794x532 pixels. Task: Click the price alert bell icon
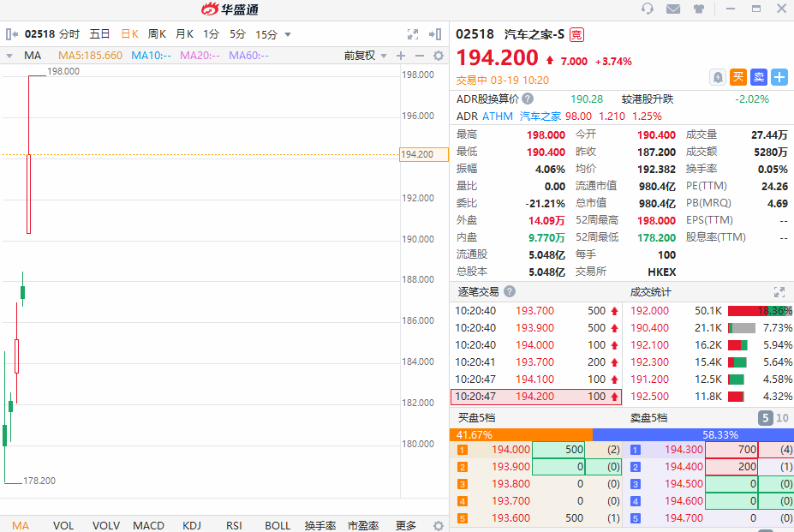tap(718, 77)
